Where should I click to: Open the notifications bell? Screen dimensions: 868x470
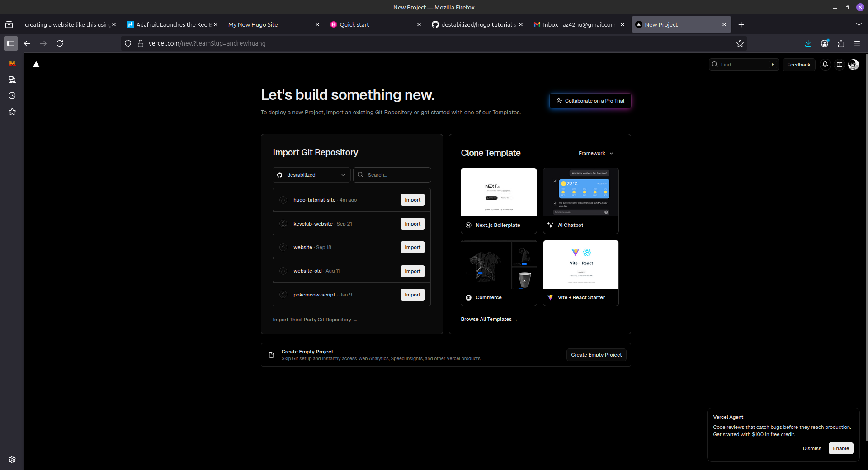tap(825, 65)
